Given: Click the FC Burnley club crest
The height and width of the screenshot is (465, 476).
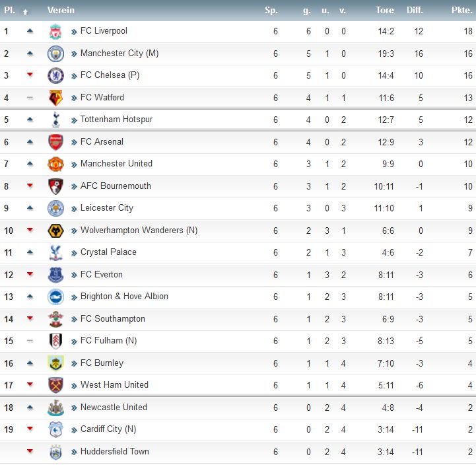Looking at the screenshot, I should coord(55,363).
